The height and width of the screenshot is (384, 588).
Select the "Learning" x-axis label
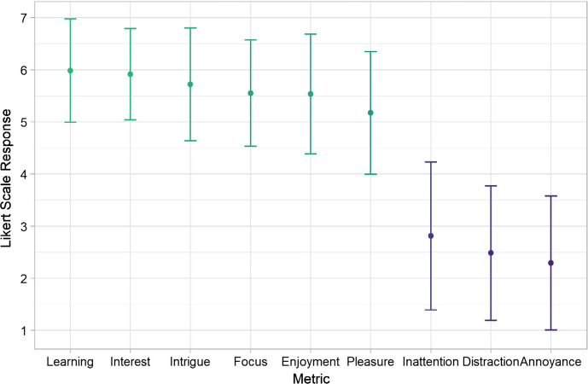point(70,362)
